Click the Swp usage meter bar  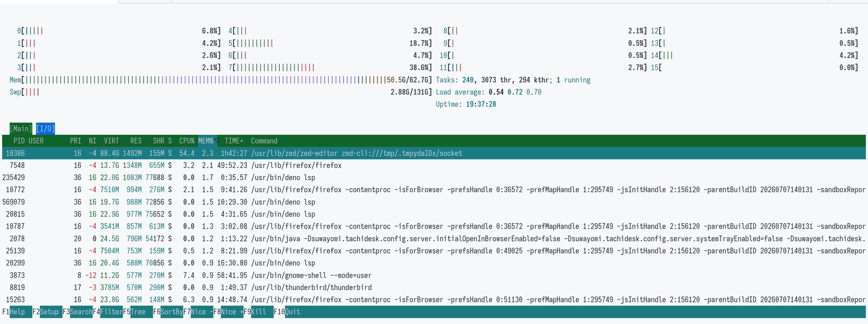221,92
